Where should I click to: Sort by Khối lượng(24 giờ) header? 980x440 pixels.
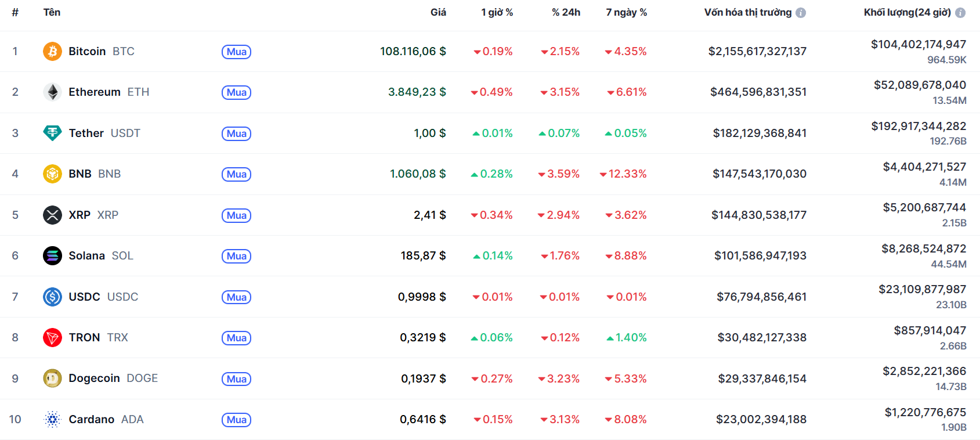point(907,12)
